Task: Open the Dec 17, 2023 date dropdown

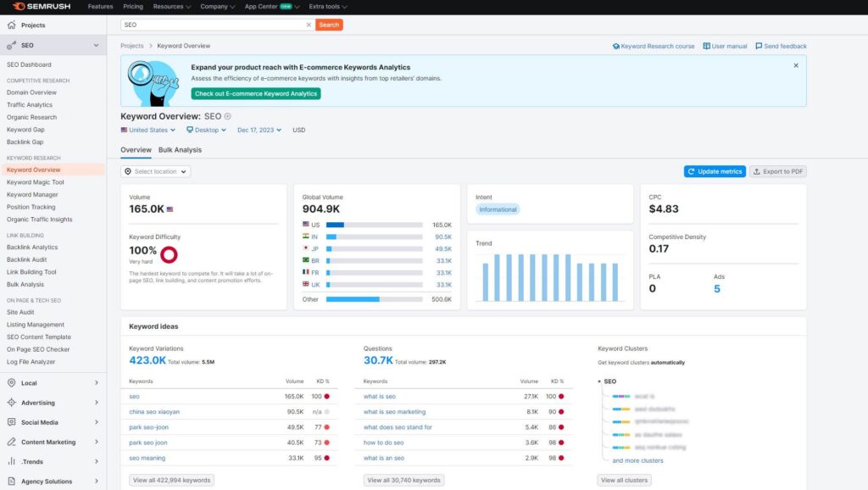Action: point(260,130)
